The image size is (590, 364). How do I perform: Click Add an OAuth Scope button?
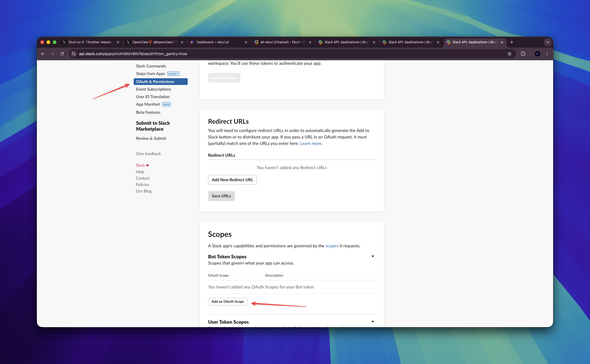[228, 301]
